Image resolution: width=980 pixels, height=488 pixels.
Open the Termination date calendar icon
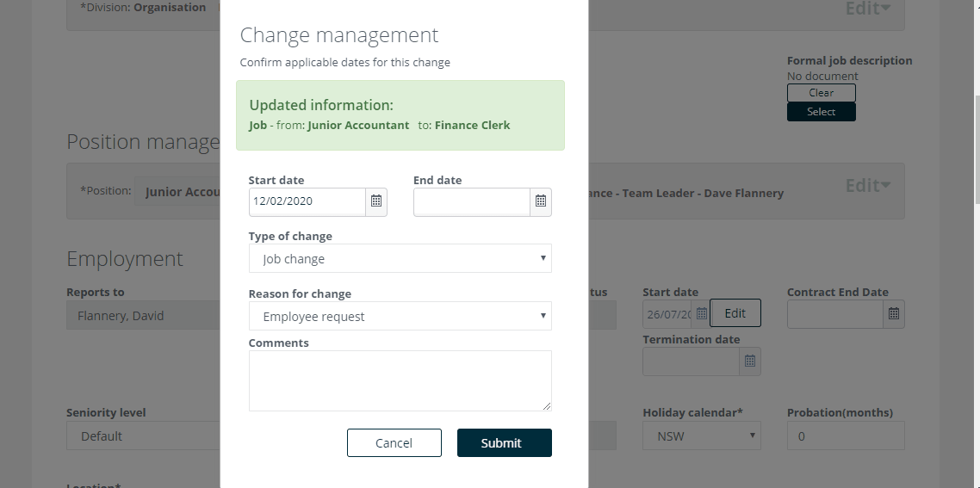click(750, 361)
